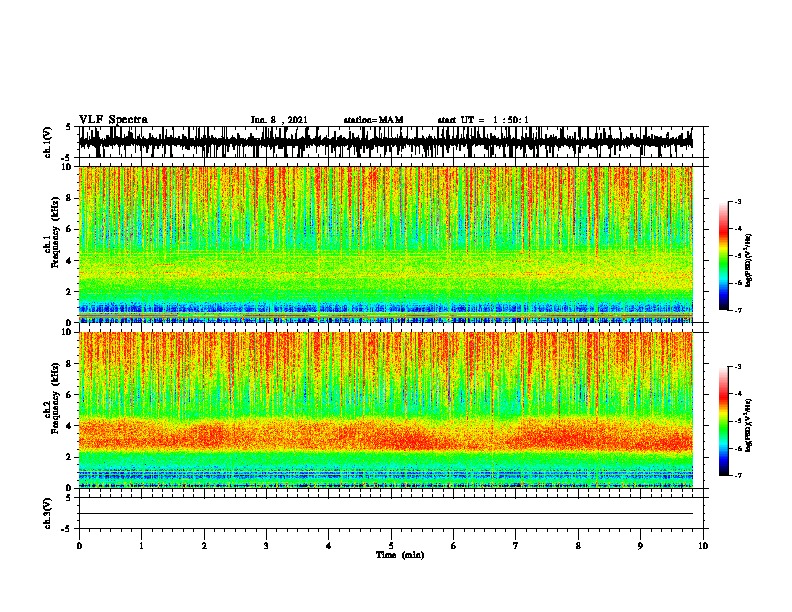The width and height of the screenshot is (792, 612).
Task: Click the ch.1 spectrogram color scale bar
Action: 723,256
